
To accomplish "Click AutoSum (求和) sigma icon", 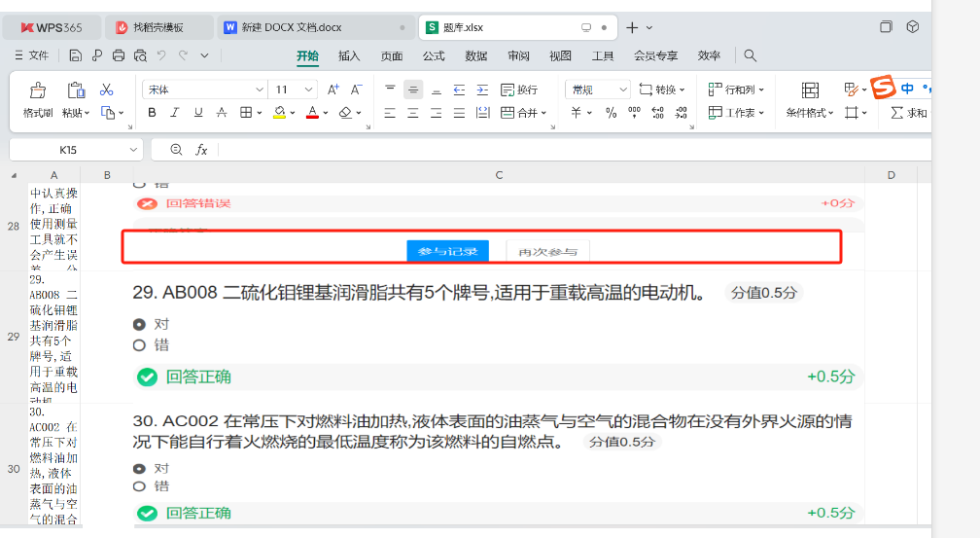I will (x=908, y=113).
